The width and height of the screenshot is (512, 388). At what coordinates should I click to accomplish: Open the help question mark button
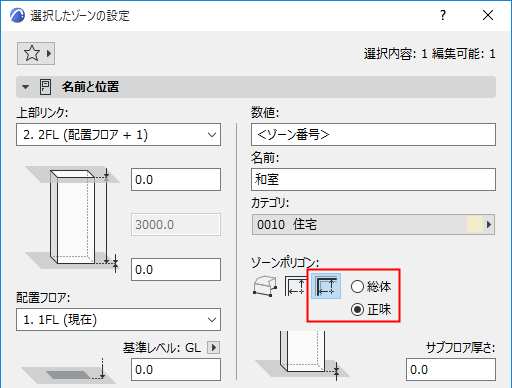[x=443, y=15]
